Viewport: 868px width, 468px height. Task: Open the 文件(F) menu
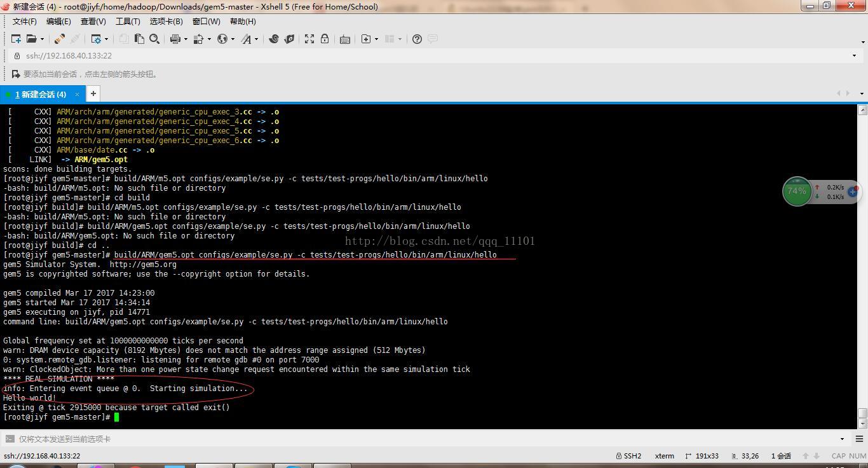click(25, 22)
